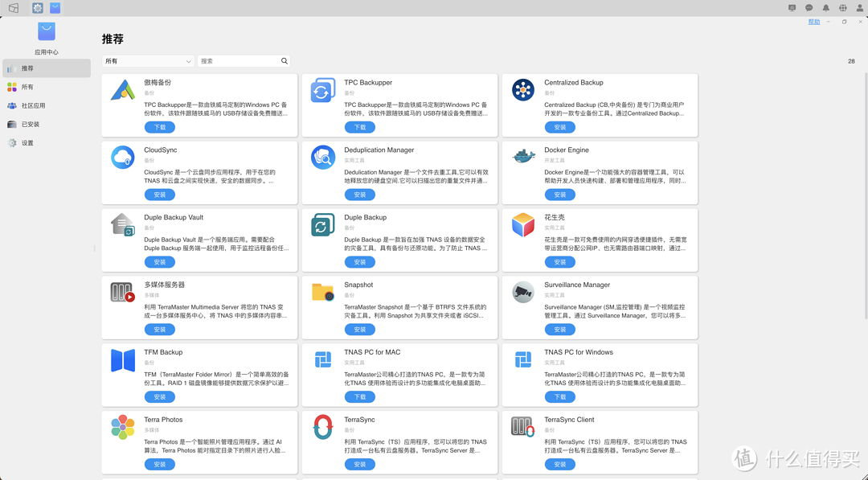Open the Docker Engine app icon
Viewport: 868px width, 480px height.
tap(523, 158)
